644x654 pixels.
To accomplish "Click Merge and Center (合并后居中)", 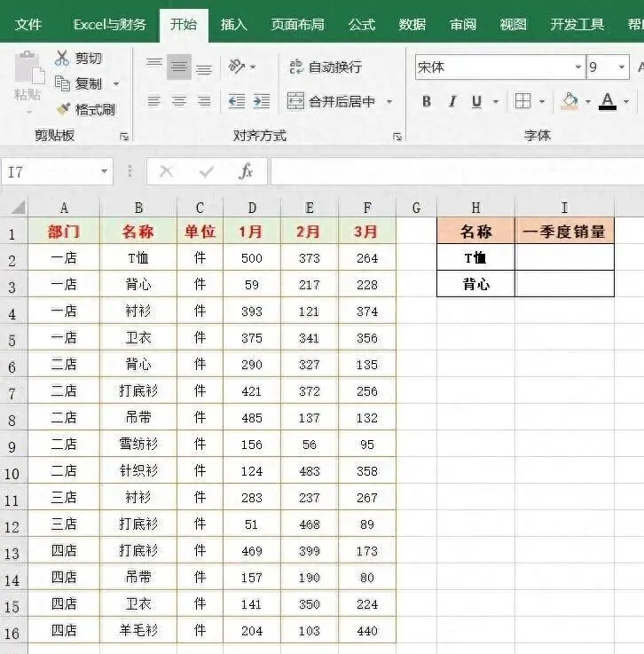I will [x=332, y=101].
